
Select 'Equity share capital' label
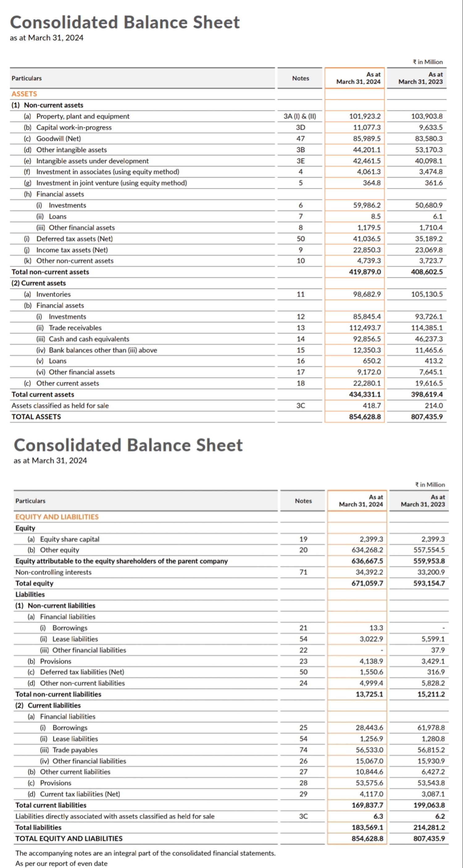click(x=69, y=539)
